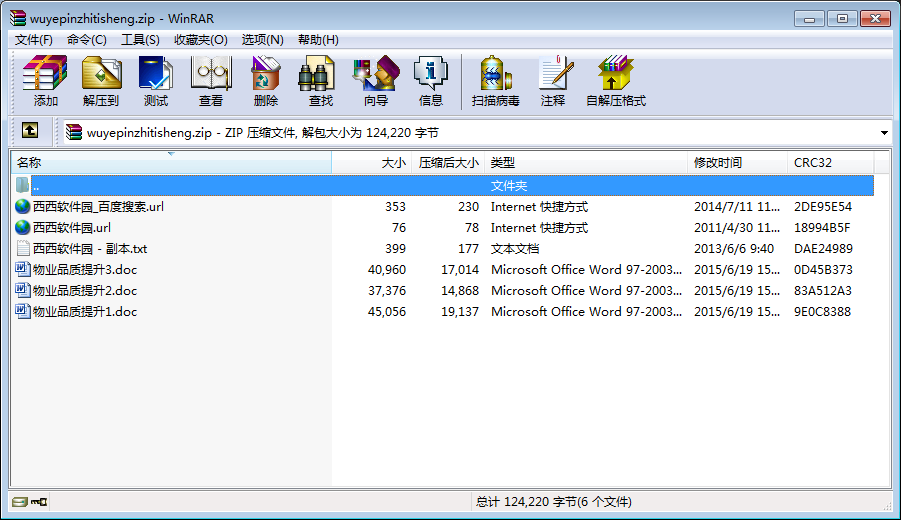
Task: Show archive Info (信息) icon
Action: 431,81
